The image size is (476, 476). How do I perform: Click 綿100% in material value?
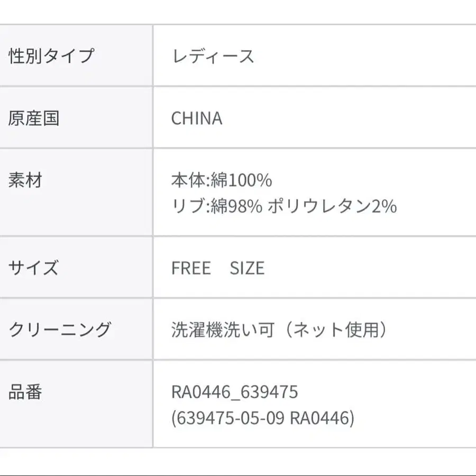tap(241, 180)
